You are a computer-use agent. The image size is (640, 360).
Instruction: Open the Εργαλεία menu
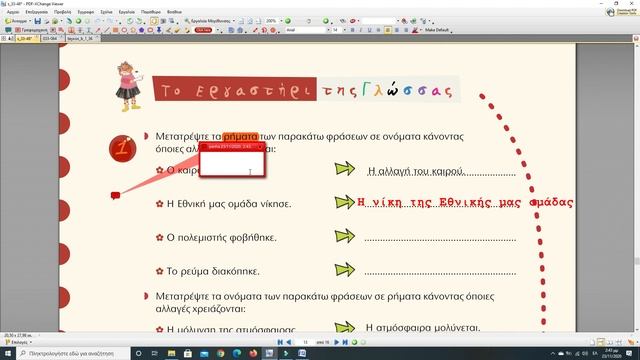pos(127,12)
